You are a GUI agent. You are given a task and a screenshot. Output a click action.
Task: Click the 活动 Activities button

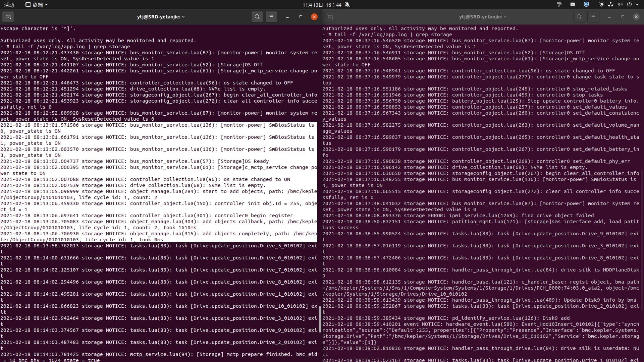(x=9, y=5)
